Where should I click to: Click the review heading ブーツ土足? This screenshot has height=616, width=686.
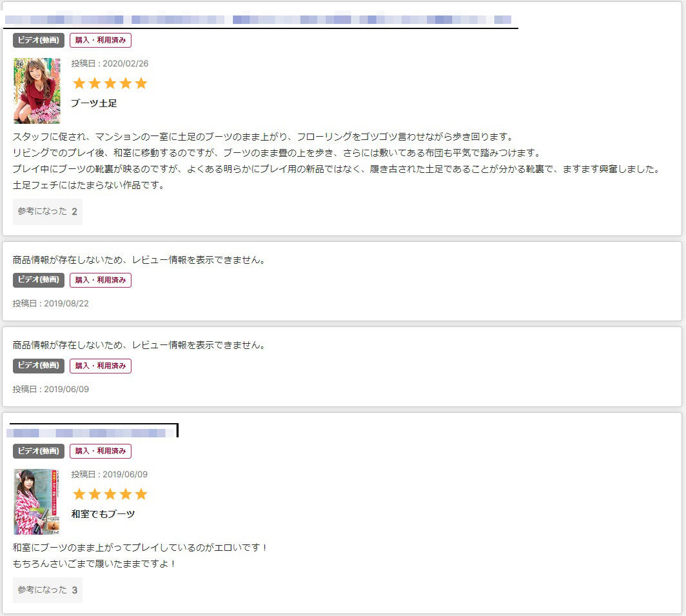(x=93, y=103)
